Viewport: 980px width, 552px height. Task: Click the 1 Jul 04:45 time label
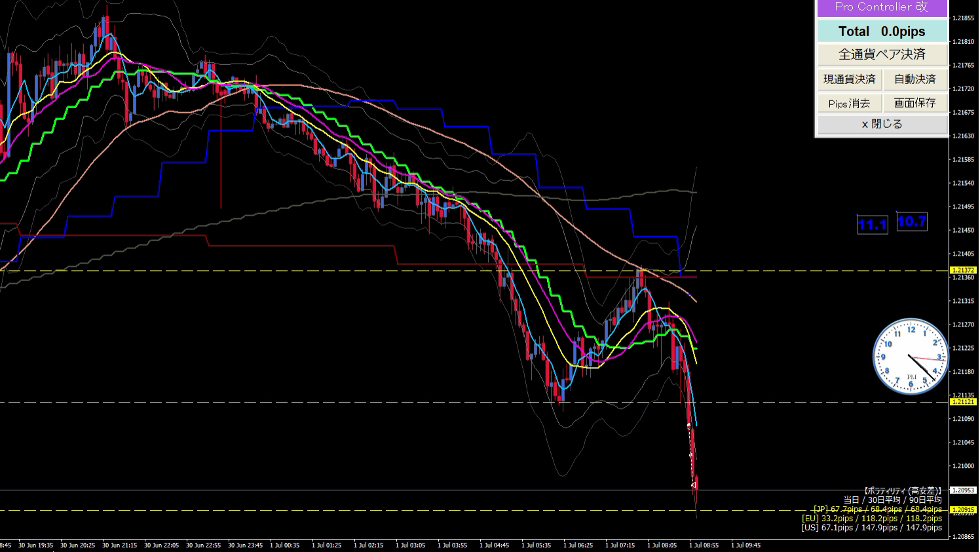494,545
